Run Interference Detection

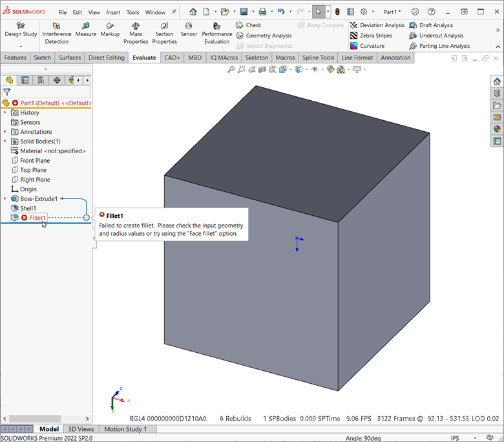[57, 34]
